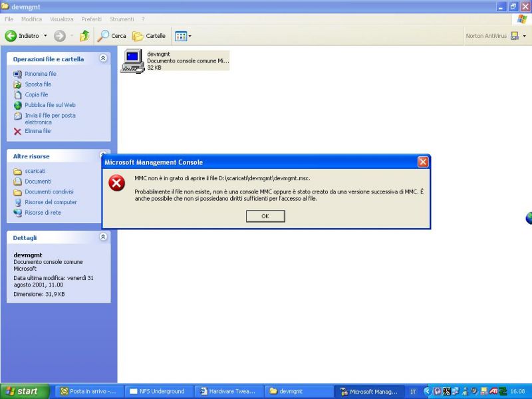Click the IT language indicator

tap(413, 392)
